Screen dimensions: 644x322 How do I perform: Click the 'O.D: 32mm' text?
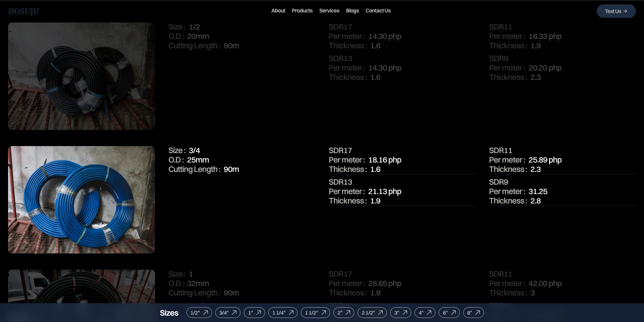(189, 283)
